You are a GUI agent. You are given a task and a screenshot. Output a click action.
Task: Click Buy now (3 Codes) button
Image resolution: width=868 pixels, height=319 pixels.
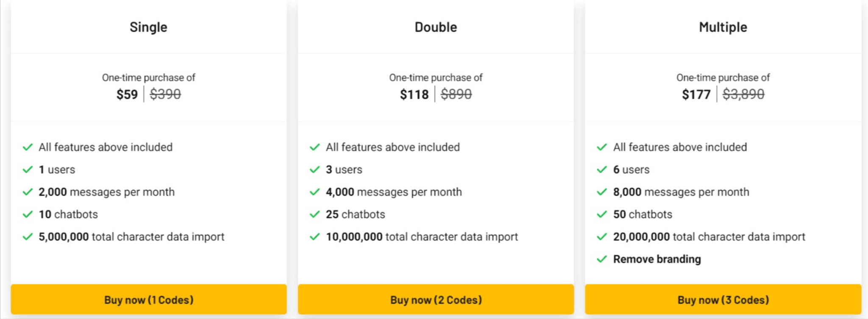(723, 300)
